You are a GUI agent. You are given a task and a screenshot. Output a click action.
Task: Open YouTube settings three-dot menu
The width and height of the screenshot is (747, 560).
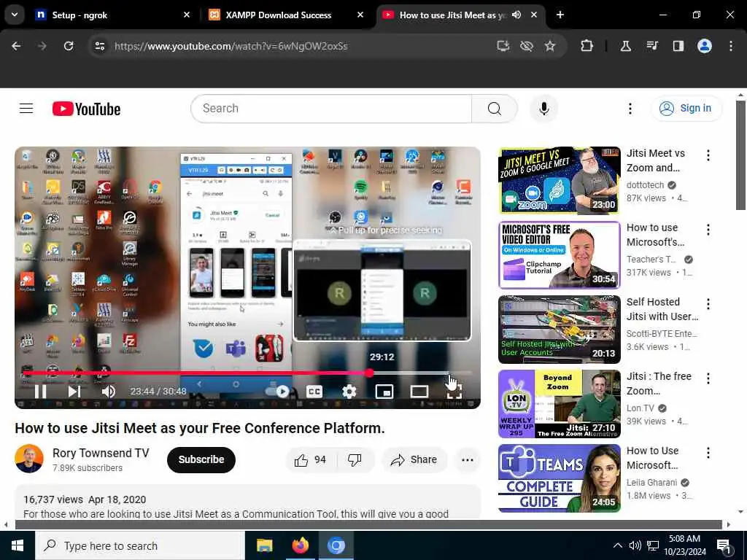pyautogui.click(x=630, y=109)
